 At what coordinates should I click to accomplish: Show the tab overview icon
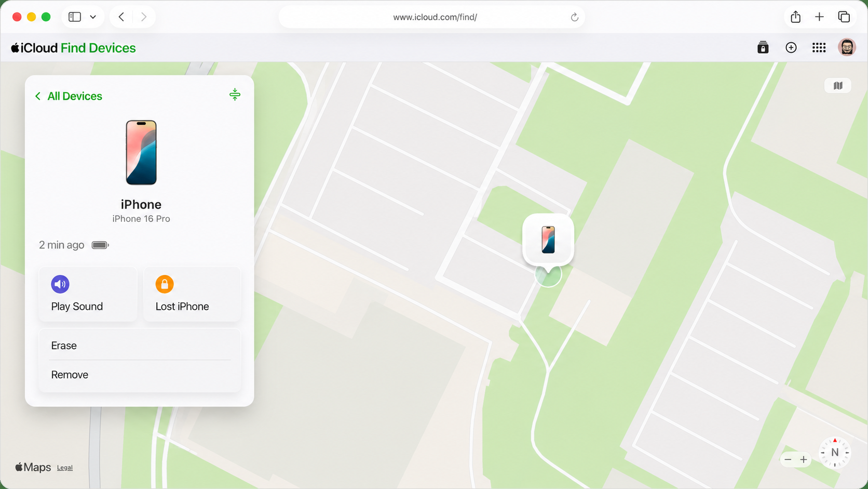(844, 17)
